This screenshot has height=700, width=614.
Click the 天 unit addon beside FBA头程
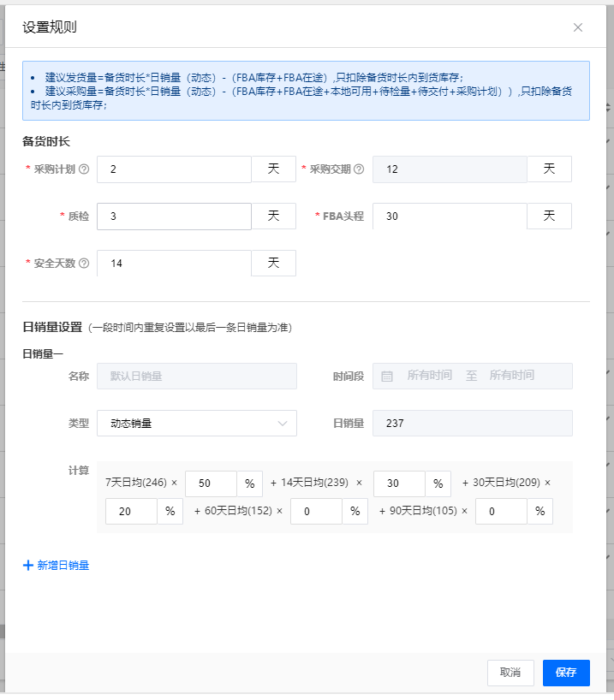point(549,217)
